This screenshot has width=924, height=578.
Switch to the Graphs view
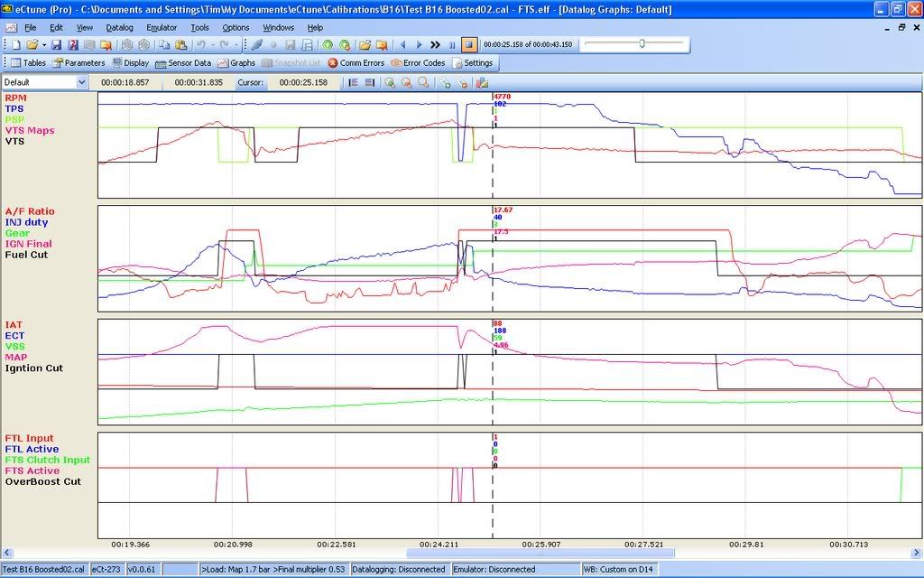click(236, 62)
